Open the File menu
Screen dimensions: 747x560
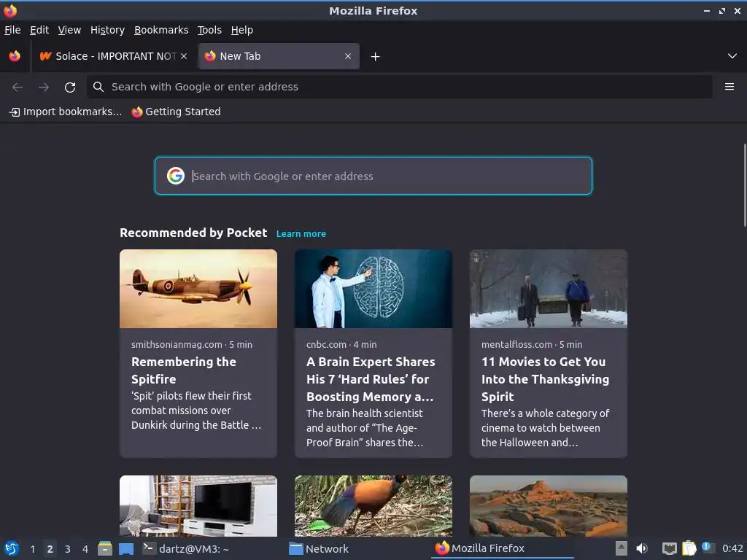(x=12, y=30)
